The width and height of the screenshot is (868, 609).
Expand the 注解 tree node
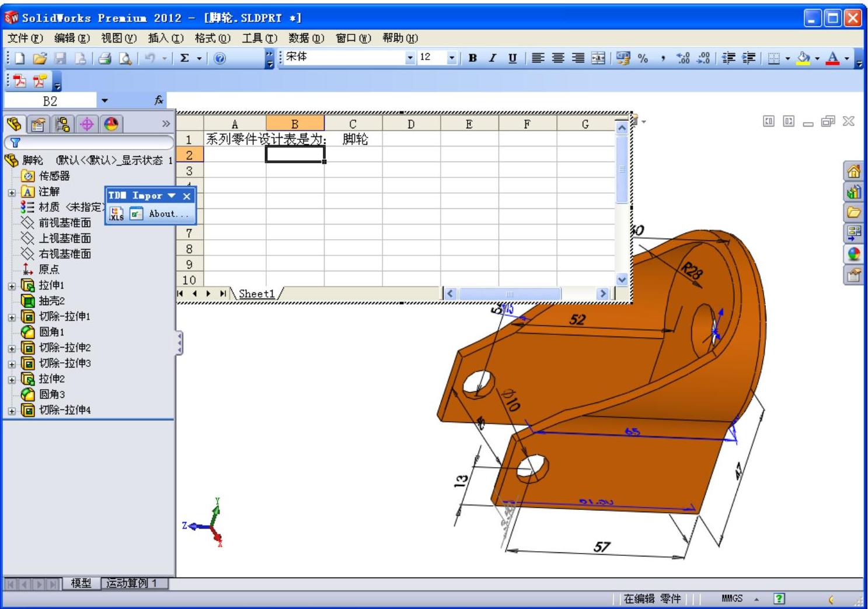[12, 192]
